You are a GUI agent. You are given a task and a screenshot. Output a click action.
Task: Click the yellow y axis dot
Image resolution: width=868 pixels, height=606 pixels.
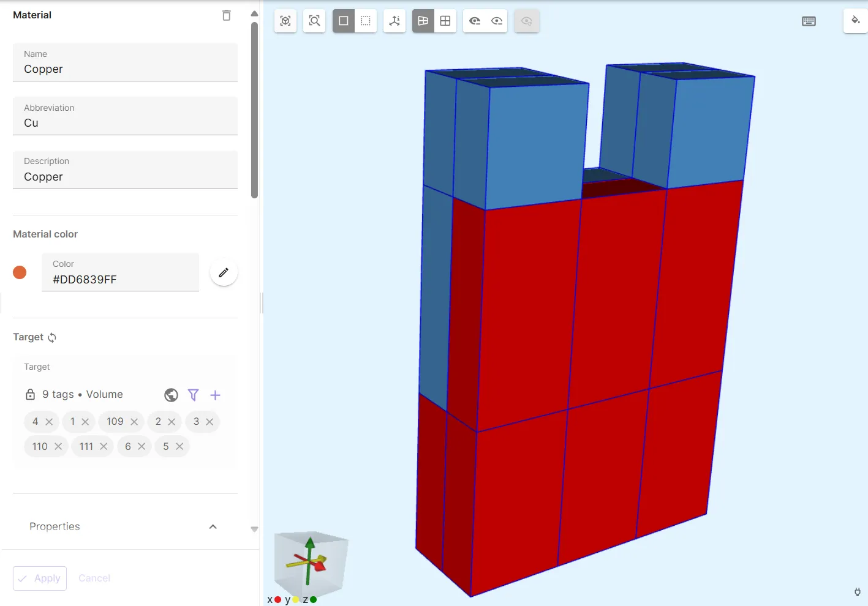coord(295,600)
